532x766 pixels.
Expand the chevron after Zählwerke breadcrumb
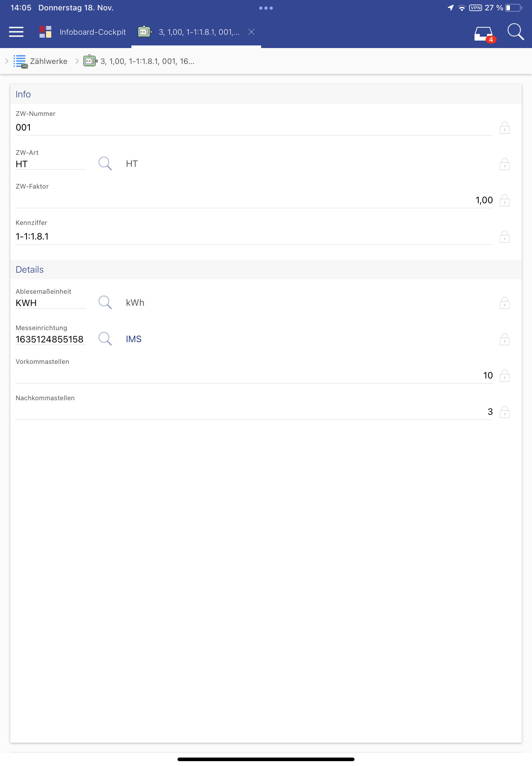click(x=77, y=61)
